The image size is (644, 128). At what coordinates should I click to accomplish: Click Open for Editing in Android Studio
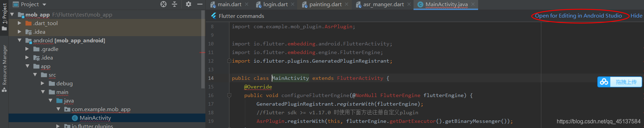(x=578, y=16)
